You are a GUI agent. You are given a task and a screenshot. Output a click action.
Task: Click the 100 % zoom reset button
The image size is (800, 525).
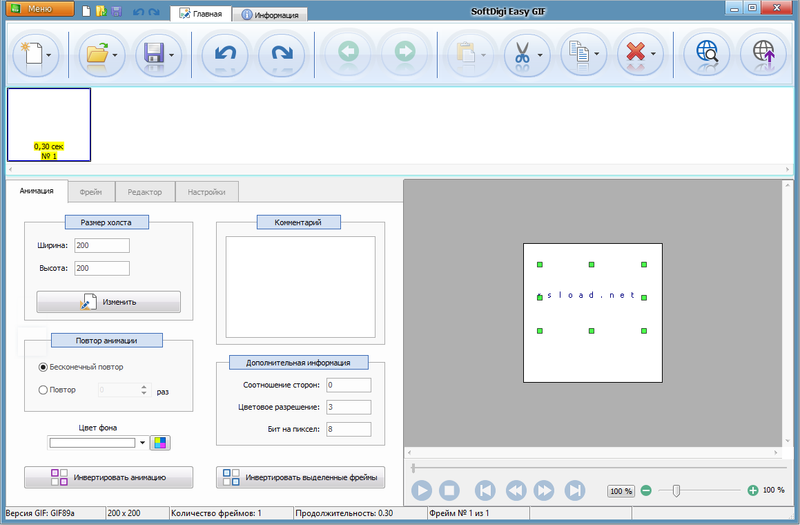pos(621,491)
